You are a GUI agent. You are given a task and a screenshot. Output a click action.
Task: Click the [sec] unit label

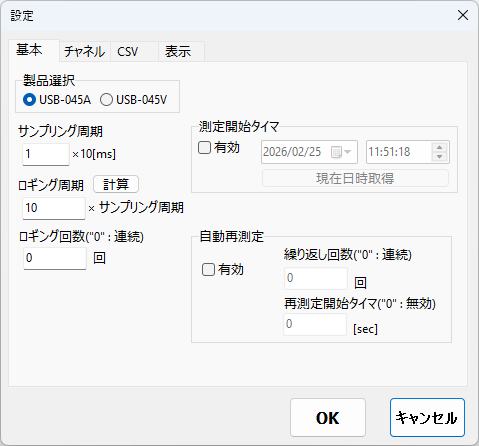[x=365, y=329]
